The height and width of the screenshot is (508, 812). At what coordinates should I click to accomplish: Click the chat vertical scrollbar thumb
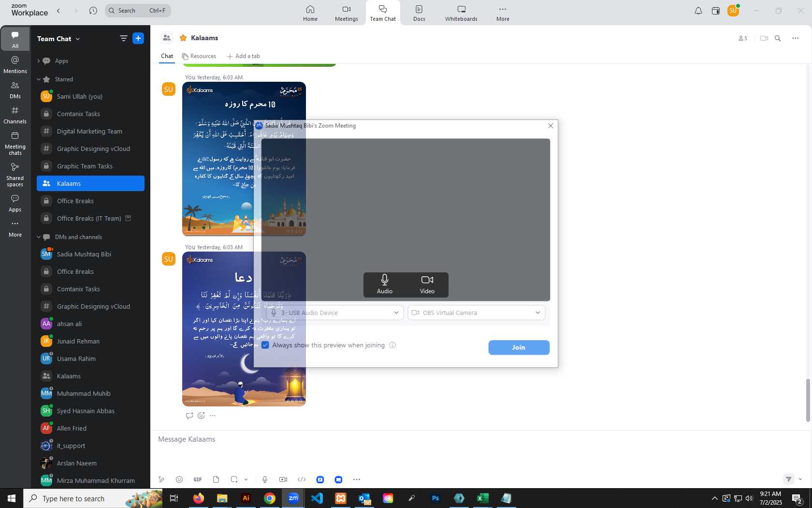coord(808,400)
